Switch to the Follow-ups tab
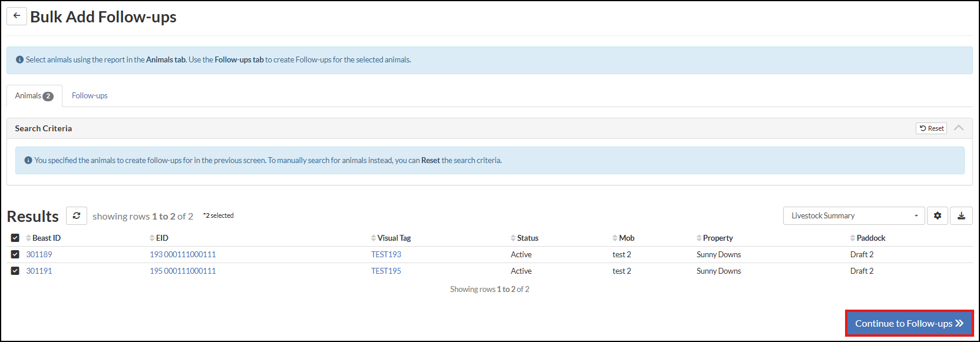980x342 pixels. 90,95
